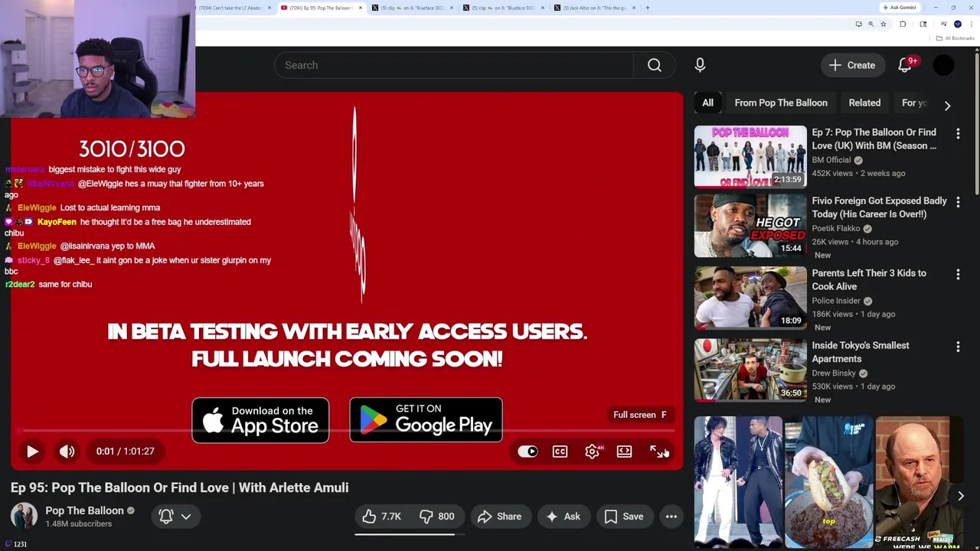
Task: Click the browser zoom magnifier icon
Action: [x=871, y=24]
